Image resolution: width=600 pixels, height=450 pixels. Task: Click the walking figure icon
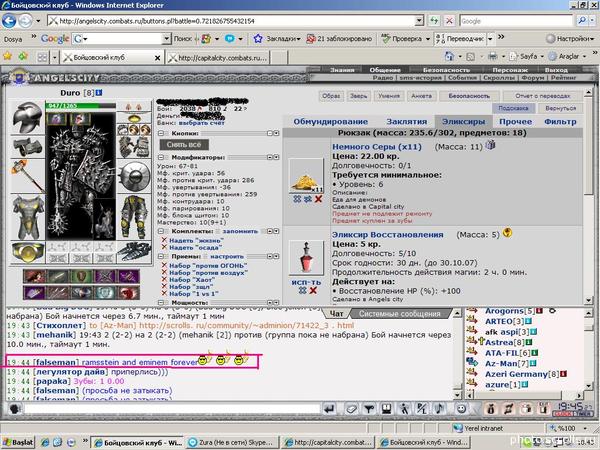point(404,409)
